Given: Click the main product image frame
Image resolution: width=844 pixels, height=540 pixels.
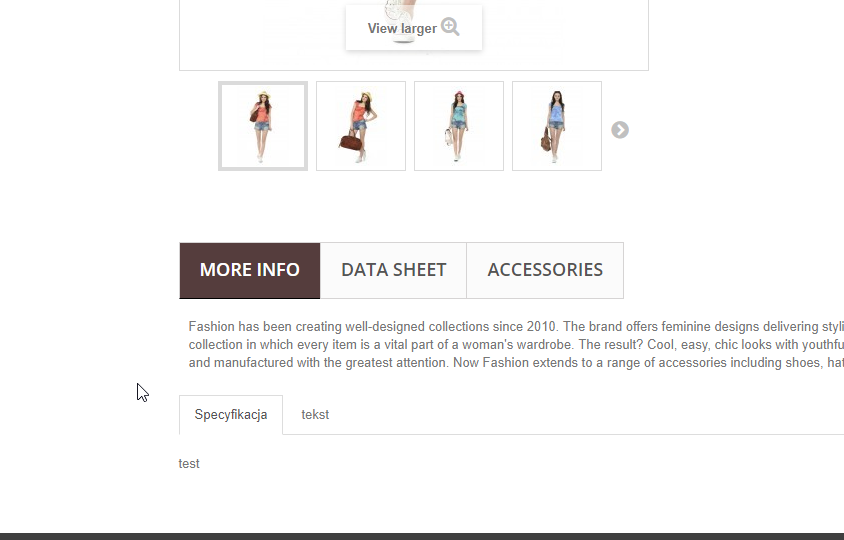Looking at the screenshot, I should tap(414, 35).
